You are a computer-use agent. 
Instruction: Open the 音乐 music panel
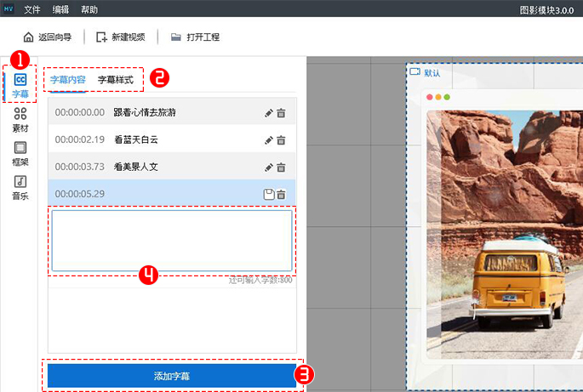[20, 185]
